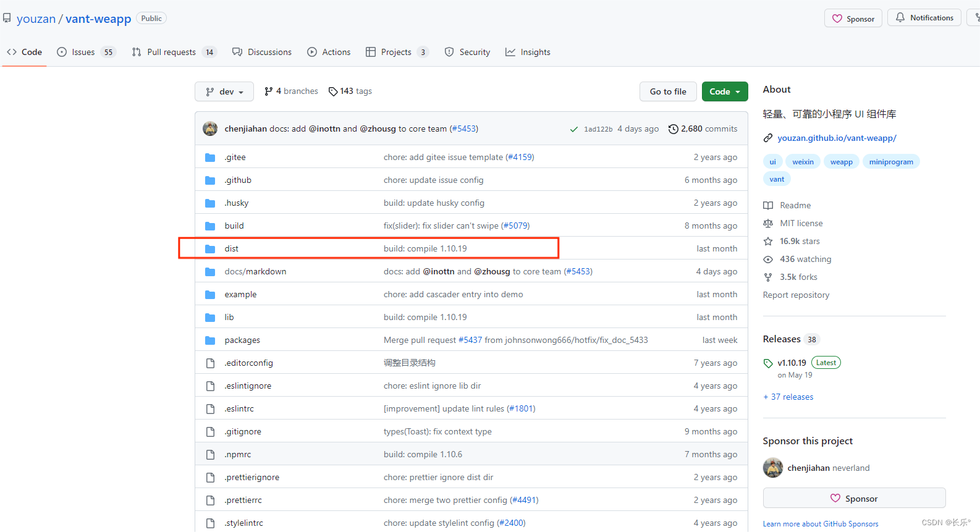Select the miniprogram topic tag
The image size is (980, 532).
point(891,162)
